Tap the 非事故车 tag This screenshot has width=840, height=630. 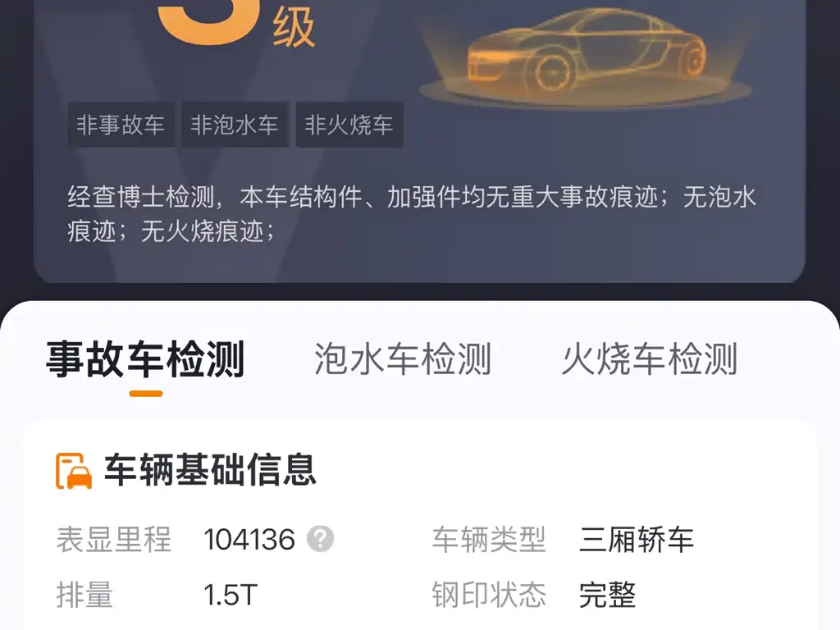click(x=121, y=125)
